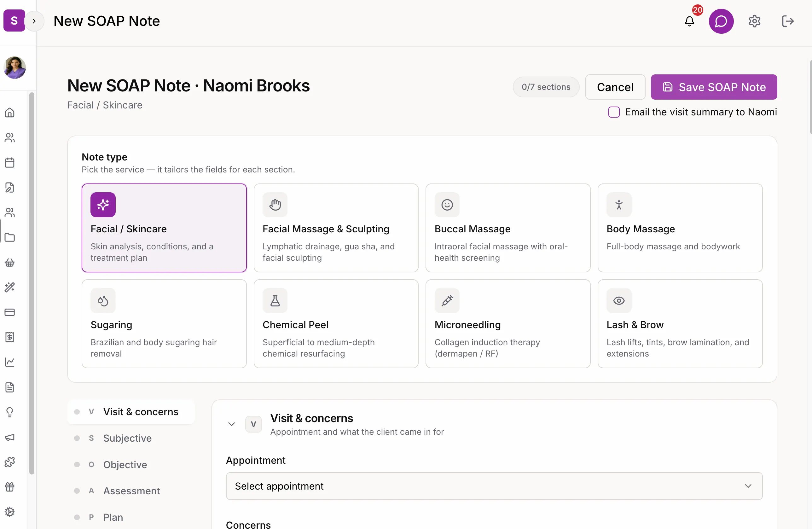Choose Body Massage note type
812x529 pixels.
tap(680, 228)
